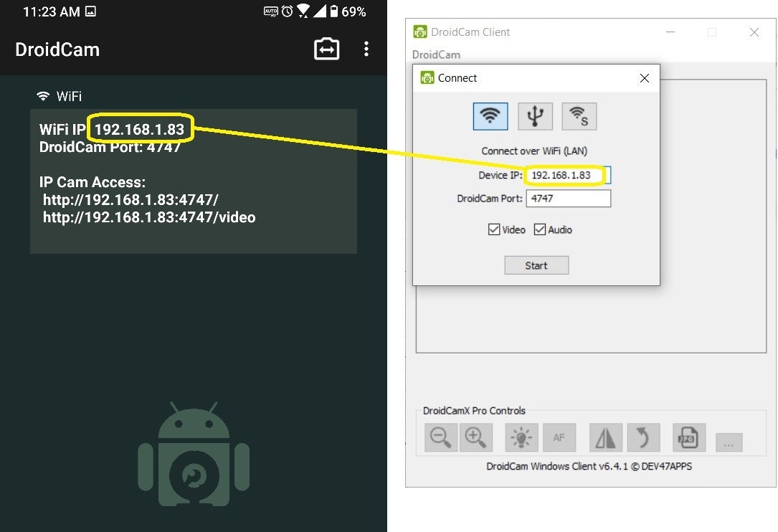778x532 pixels.
Task: Trigger the AF autofocus control
Action: tap(559, 437)
